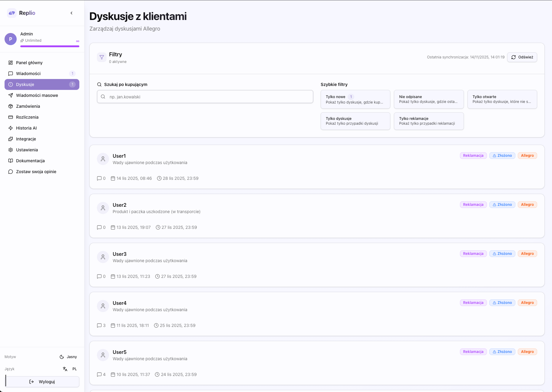Enable the Tylko nowe quick filter
The image size is (552, 392).
[355, 99]
